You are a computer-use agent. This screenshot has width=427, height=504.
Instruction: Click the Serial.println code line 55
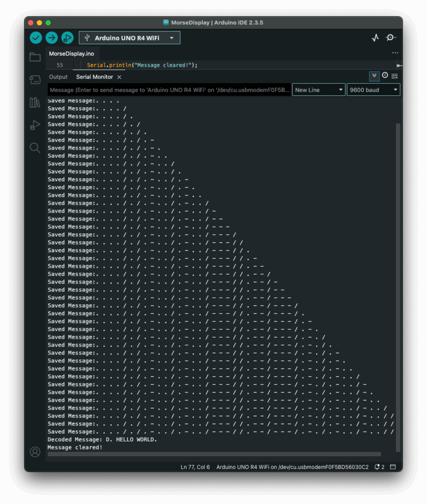coord(142,65)
